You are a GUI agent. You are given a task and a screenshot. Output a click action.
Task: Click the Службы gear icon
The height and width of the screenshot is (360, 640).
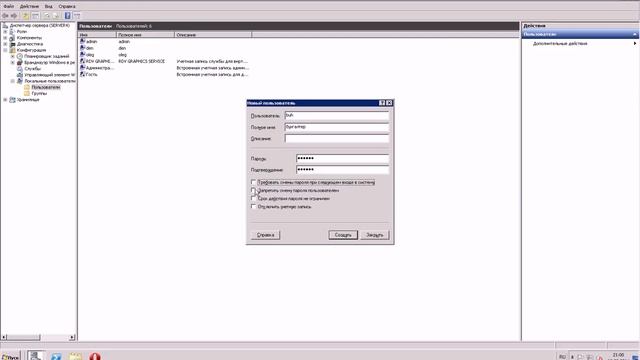pos(20,69)
